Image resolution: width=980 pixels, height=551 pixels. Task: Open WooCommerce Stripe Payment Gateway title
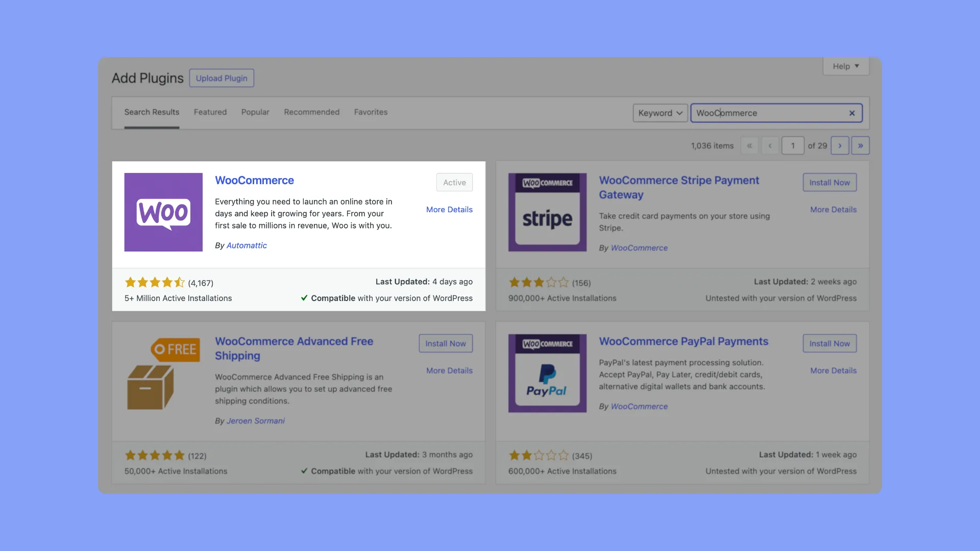tap(679, 188)
